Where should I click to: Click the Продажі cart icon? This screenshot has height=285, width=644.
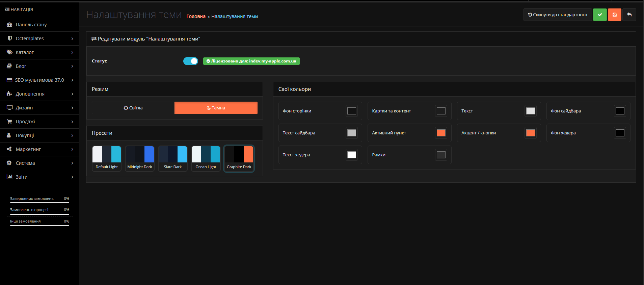coord(9,122)
